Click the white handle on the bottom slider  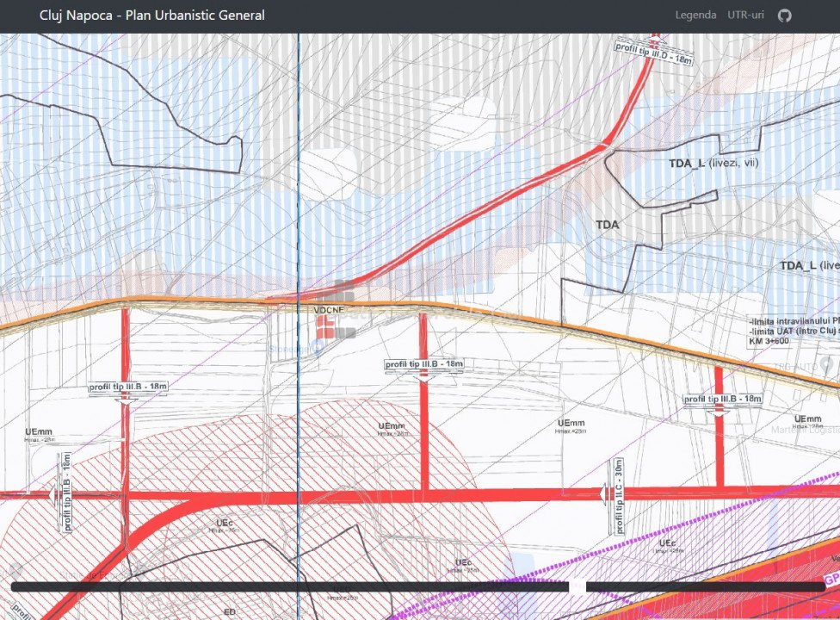[577, 587]
